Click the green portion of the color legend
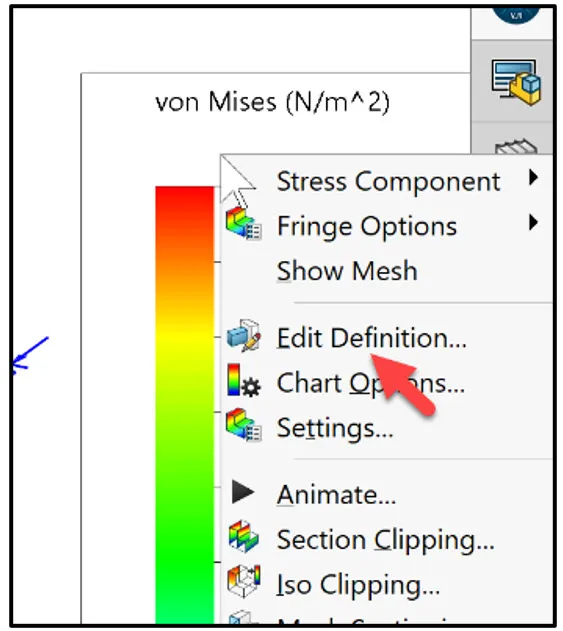Image resolution: width=563 pixels, height=631 pixels. 185,523
